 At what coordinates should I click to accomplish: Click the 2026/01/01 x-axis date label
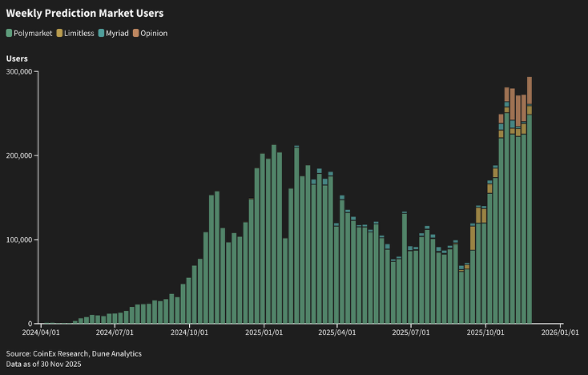tap(560, 332)
